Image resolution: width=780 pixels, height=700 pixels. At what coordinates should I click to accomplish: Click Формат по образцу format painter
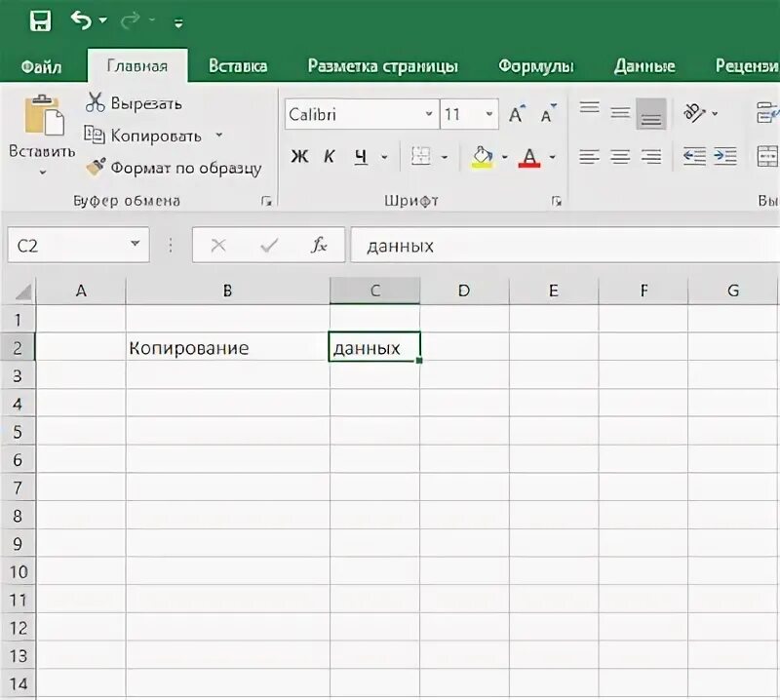[x=174, y=168]
